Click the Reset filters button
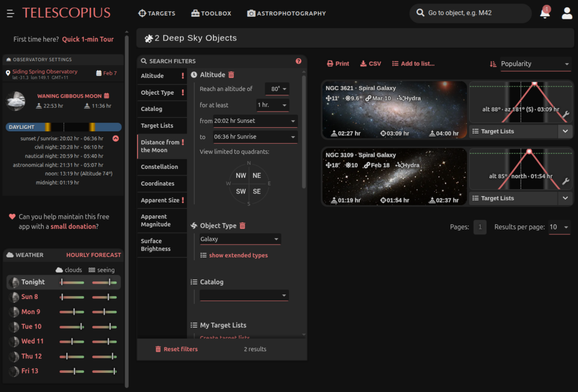Screen dimensions: 578x392 pyautogui.click(x=176, y=349)
